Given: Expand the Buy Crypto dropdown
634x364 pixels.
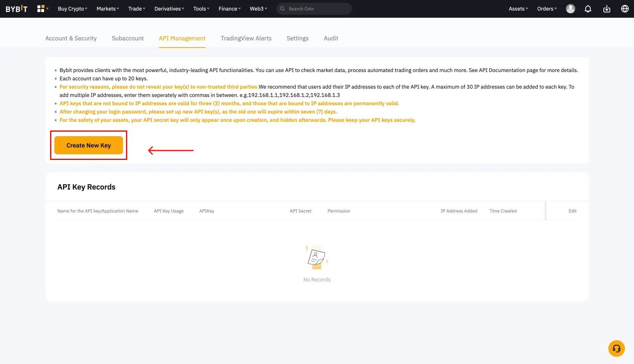Looking at the screenshot, I should [x=72, y=9].
